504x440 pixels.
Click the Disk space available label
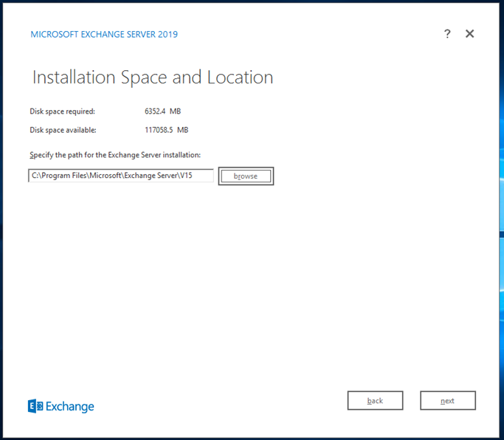click(x=63, y=130)
